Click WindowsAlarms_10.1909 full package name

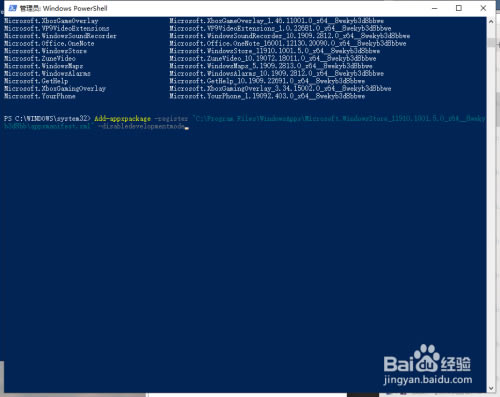point(277,73)
